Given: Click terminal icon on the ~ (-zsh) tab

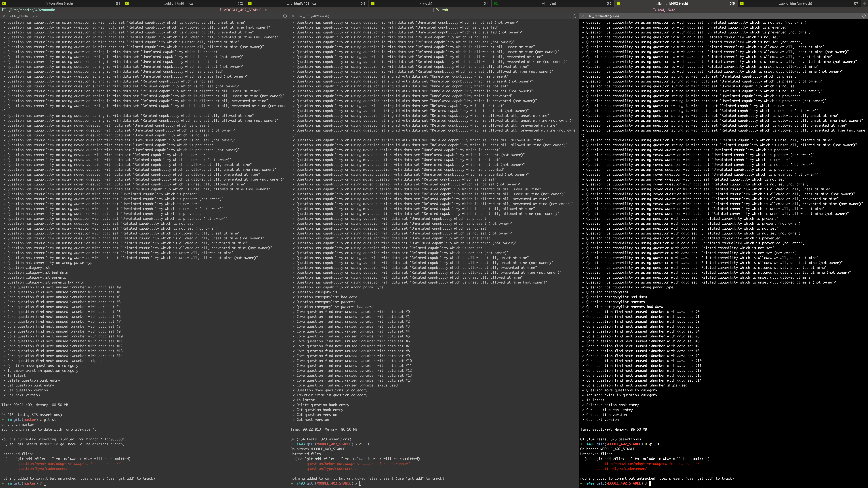Looking at the screenshot, I should pos(373,3).
